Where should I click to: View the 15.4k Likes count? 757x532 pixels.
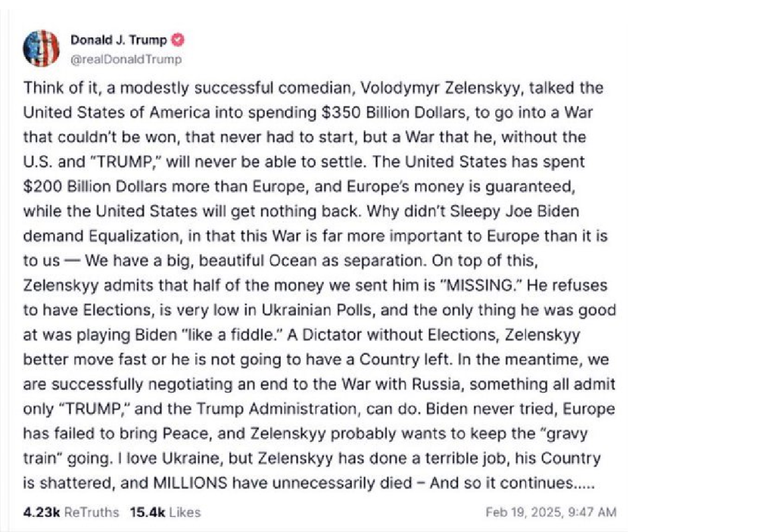point(165,512)
